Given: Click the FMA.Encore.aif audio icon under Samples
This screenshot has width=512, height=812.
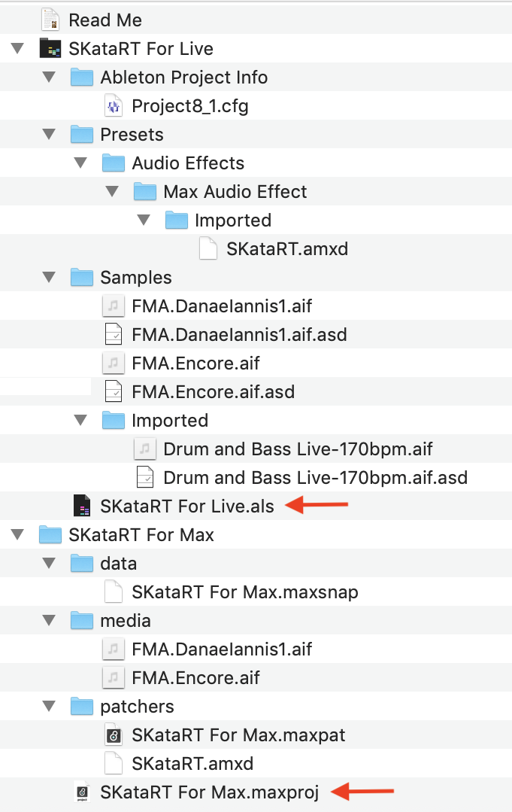Looking at the screenshot, I should tap(113, 363).
